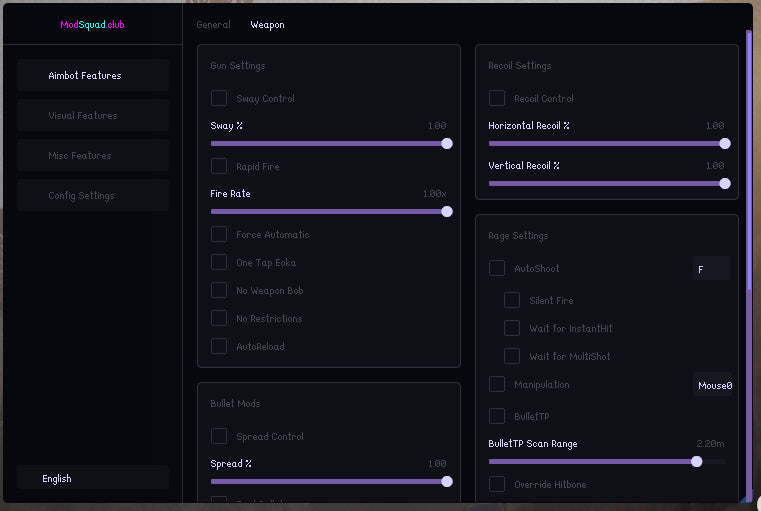Enable the AutoReload checkbox

coord(219,346)
